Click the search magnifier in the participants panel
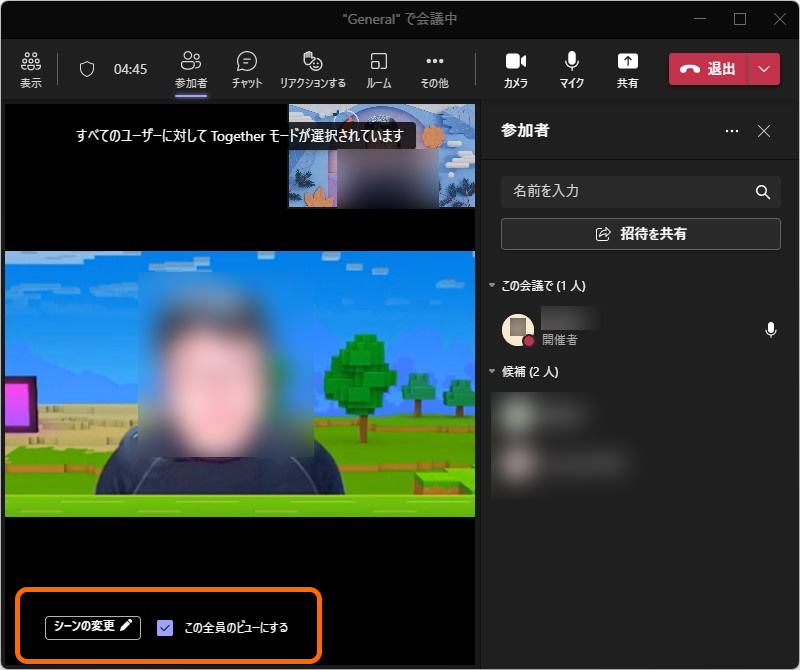This screenshot has width=800, height=670. coord(765,192)
